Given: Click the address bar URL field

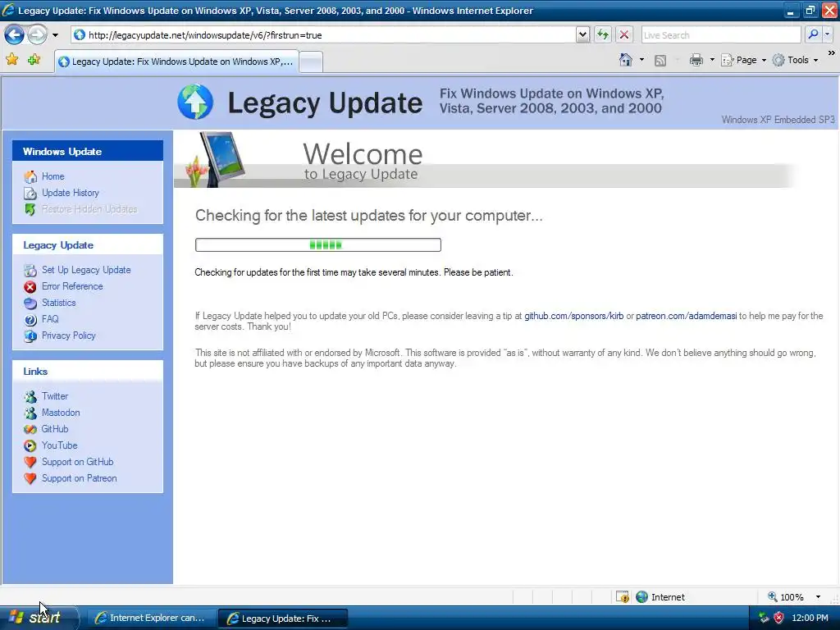Looking at the screenshot, I should 323,34.
